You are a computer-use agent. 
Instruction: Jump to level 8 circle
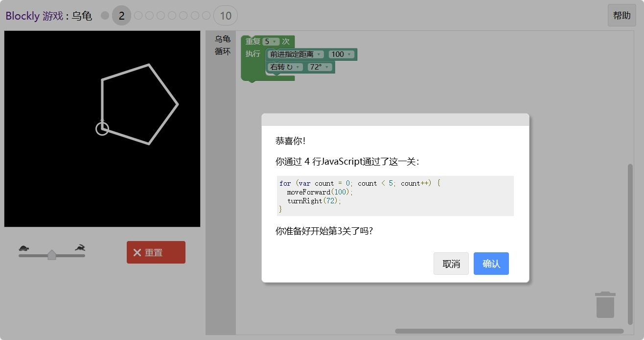(x=195, y=16)
